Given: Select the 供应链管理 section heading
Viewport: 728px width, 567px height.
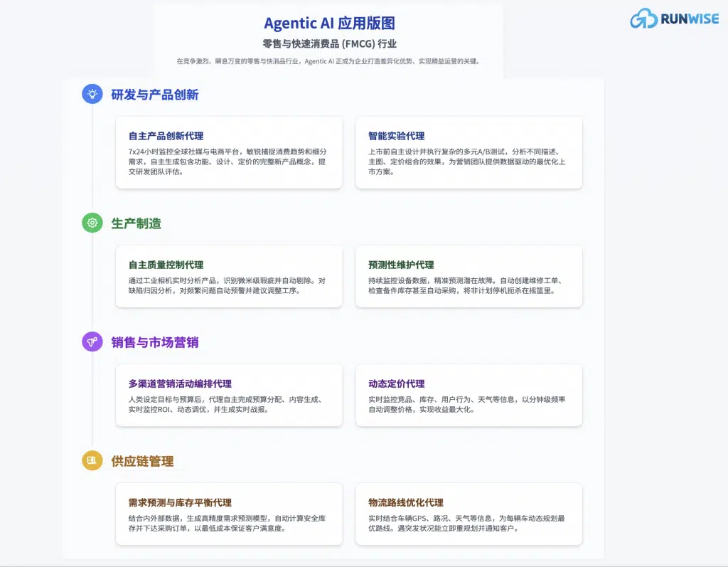Looking at the screenshot, I should coord(142,462).
